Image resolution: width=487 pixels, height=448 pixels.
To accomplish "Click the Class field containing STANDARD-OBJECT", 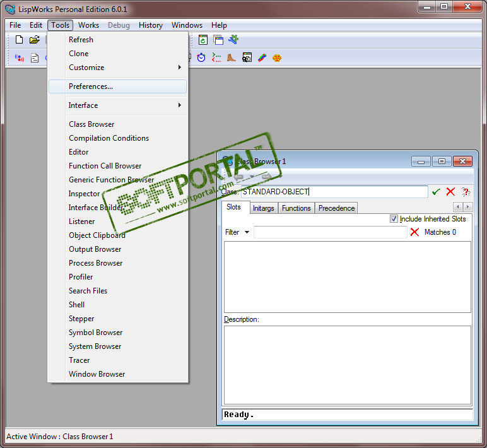I will (x=334, y=192).
